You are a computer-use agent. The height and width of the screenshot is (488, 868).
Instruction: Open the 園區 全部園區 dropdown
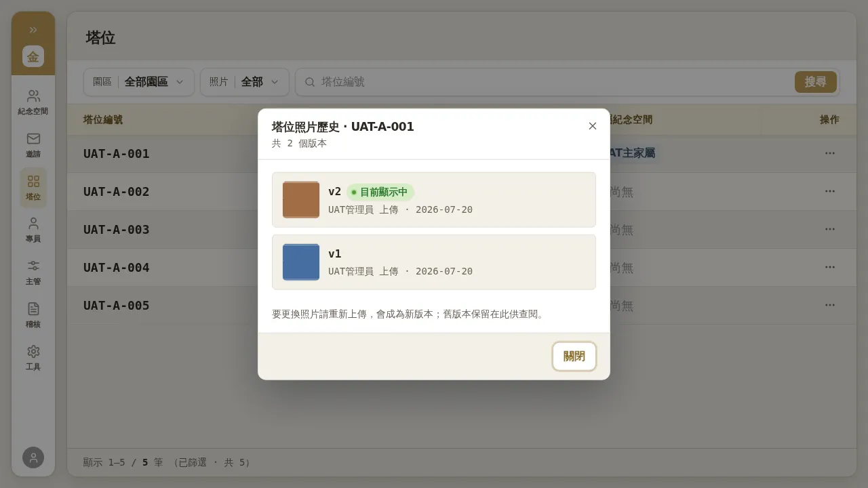click(139, 82)
